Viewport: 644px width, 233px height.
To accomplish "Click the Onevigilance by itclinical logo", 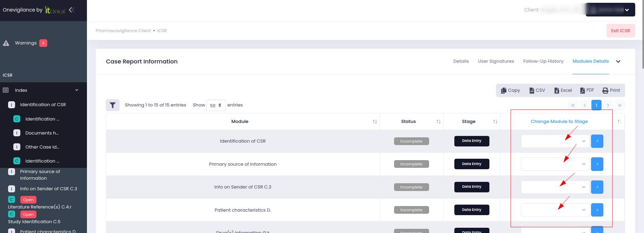I will (34, 10).
